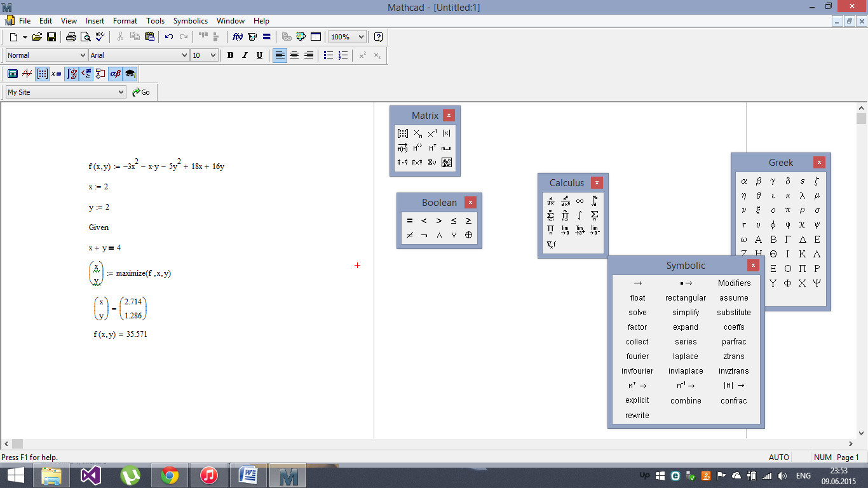Viewport: 868px width, 488px height.
Task: Click the less-than-or-equal ≤ operator
Action: click(454, 220)
